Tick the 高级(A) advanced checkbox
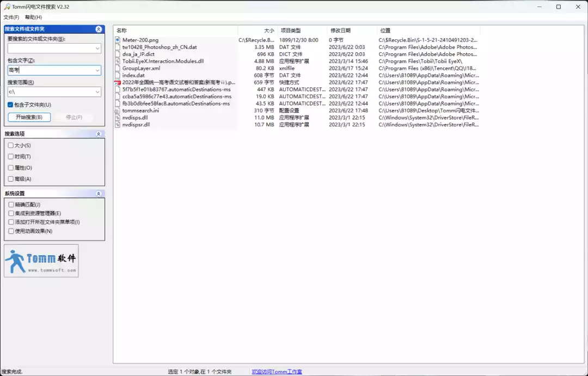 (x=10, y=179)
